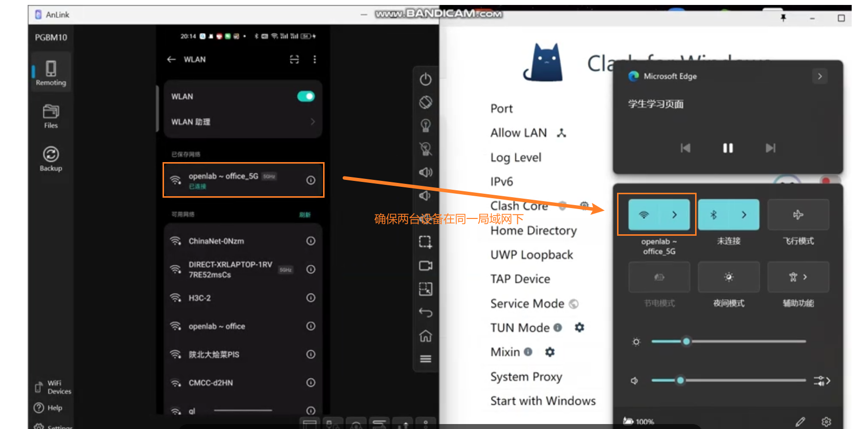Click the crossed-out bulb screen-off icon
This screenshot has height=429, width=868.
(x=426, y=149)
